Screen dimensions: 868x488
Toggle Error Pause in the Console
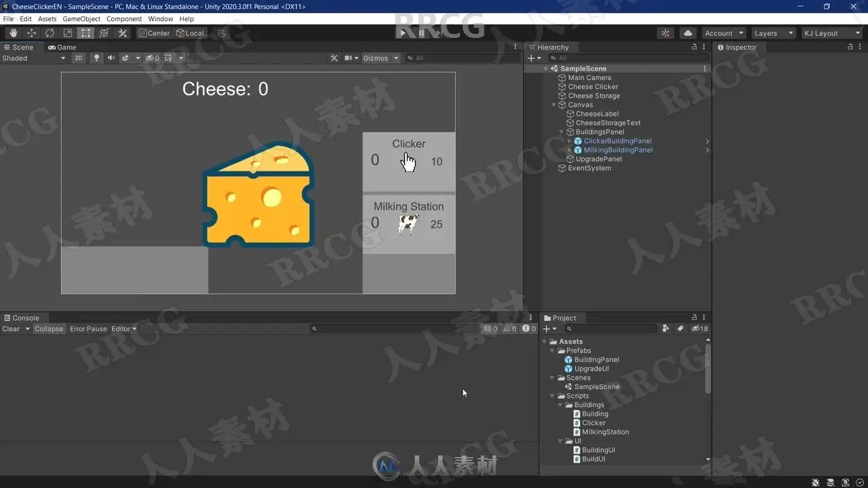[88, 329]
